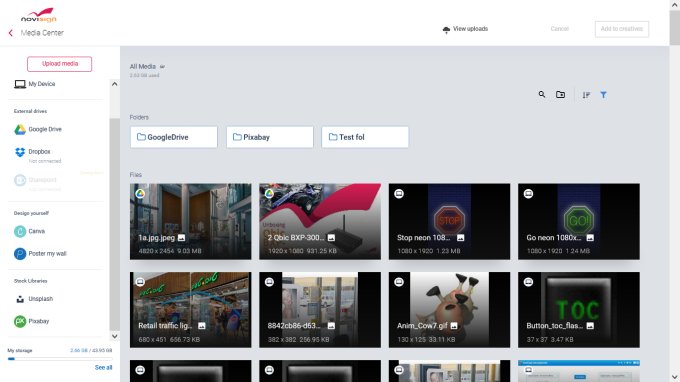Select the Anim_Cow7.gif thumbnail
This screenshot has height=382, width=680.
tap(449, 310)
